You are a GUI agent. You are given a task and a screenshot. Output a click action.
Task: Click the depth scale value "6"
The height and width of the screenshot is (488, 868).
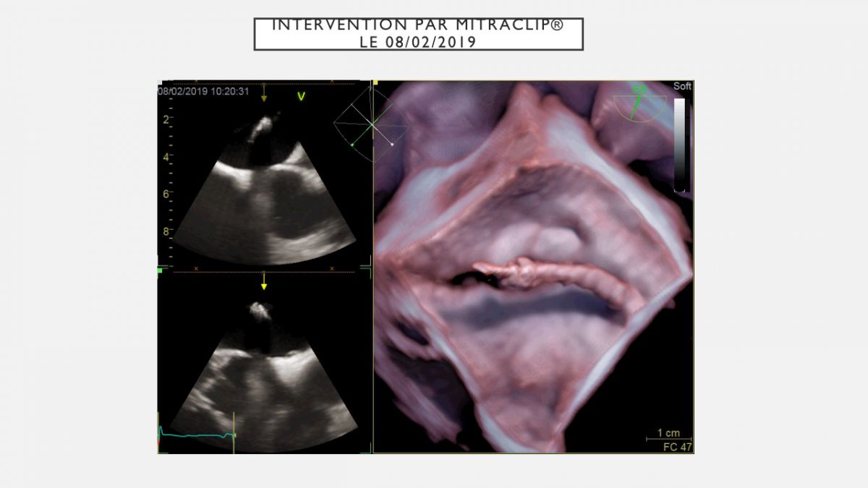pyautogui.click(x=165, y=194)
